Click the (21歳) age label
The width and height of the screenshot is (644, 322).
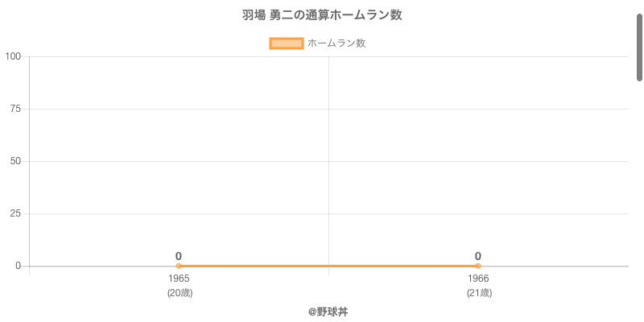point(479,293)
